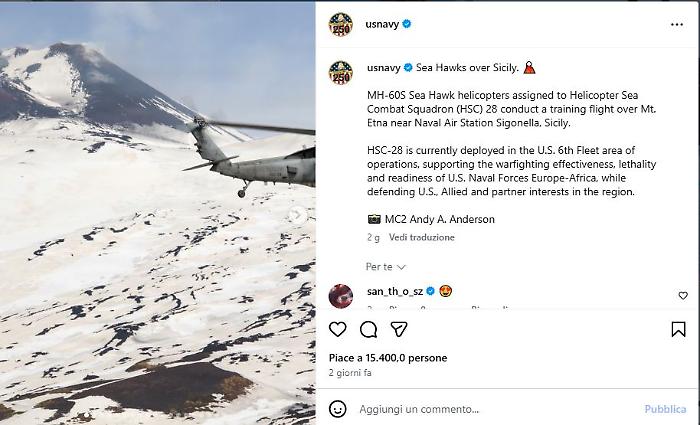This screenshot has width=700, height=425.
Task: Open comments with the speech bubble icon
Action: 368,329
